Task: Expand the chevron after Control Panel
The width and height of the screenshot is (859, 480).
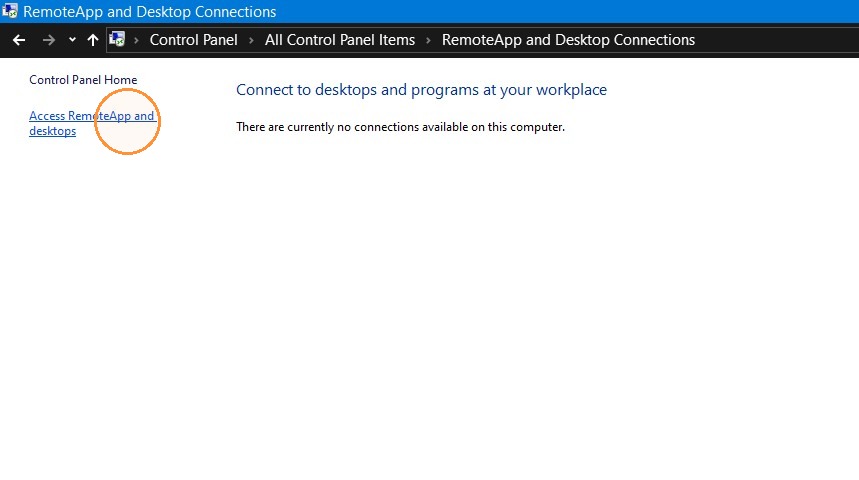Action: 251,40
